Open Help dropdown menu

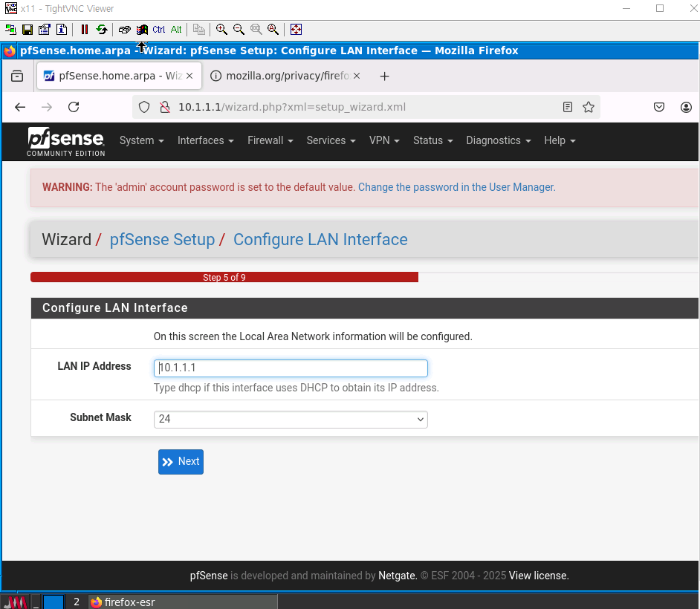tap(560, 140)
